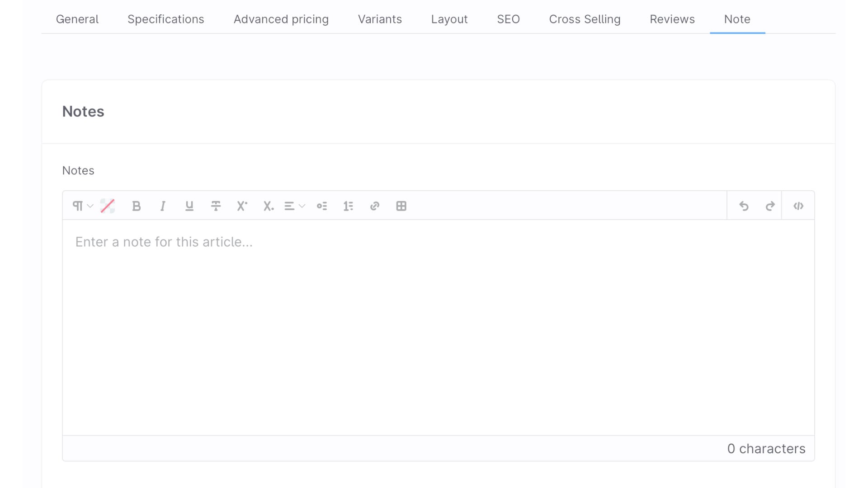Open the Specifications tab
Image resolution: width=868 pixels, height=488 pixels.
click(x=166, y=19)
